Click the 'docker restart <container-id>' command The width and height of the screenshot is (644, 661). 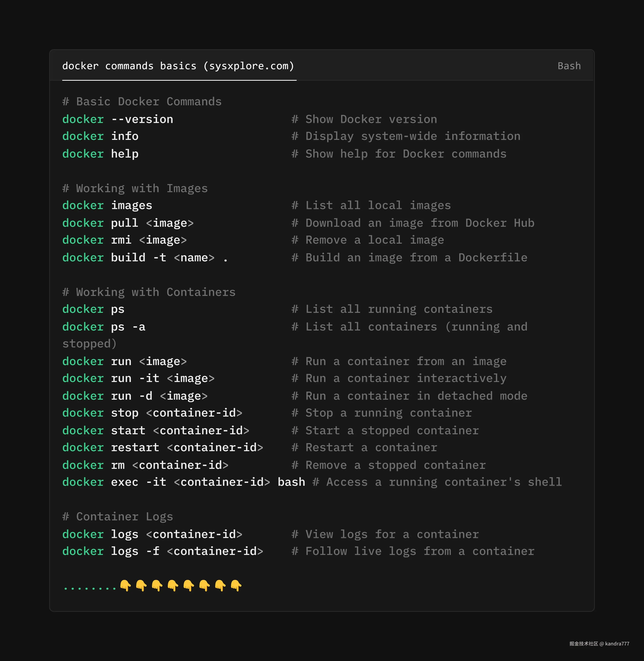pos(163,448)
